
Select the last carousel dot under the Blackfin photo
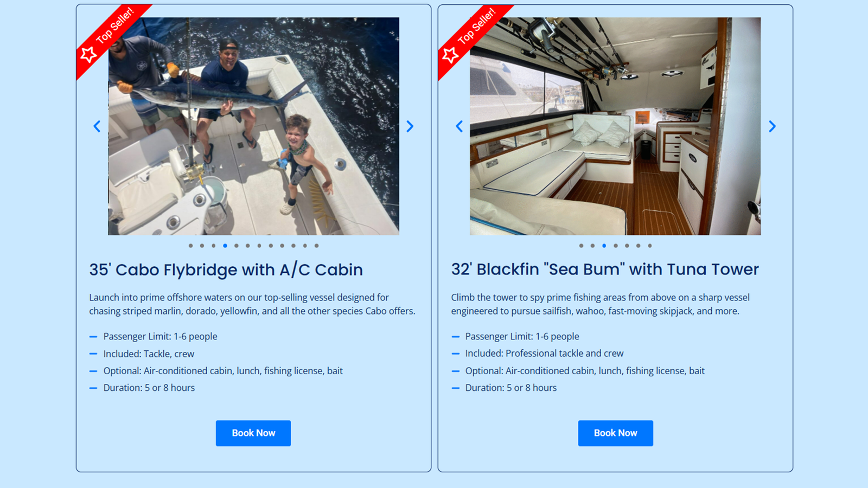(x=650, y=246)
